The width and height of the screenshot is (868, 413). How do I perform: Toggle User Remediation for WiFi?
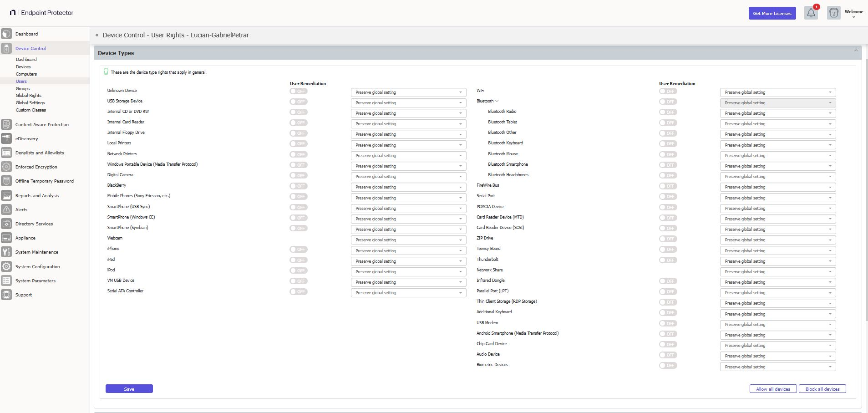pos(667,91)
